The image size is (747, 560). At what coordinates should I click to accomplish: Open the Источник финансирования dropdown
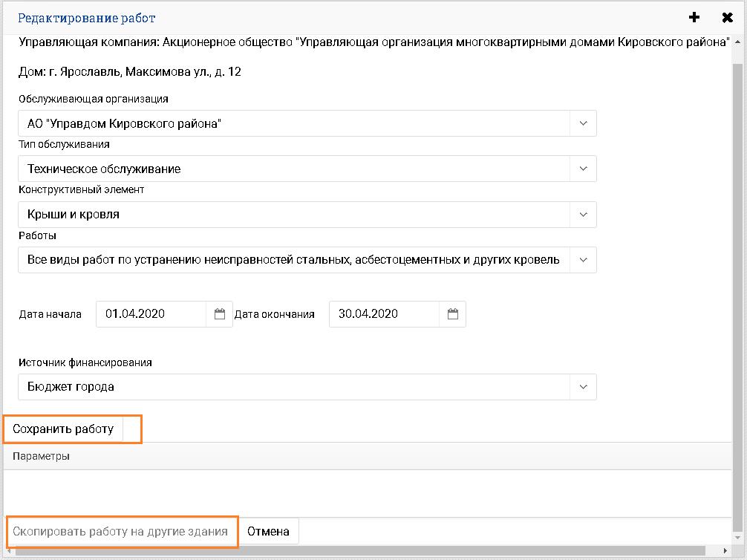583,387
